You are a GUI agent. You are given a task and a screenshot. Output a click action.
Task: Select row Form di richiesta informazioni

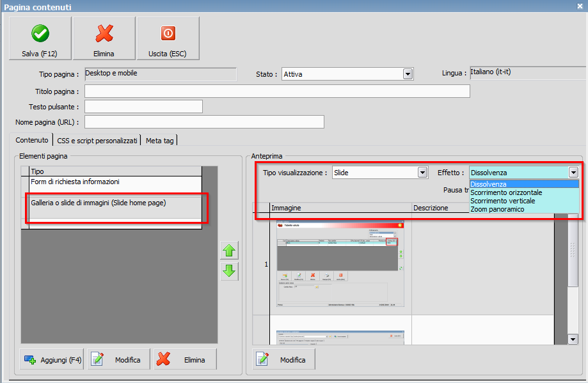click(116, 186)
